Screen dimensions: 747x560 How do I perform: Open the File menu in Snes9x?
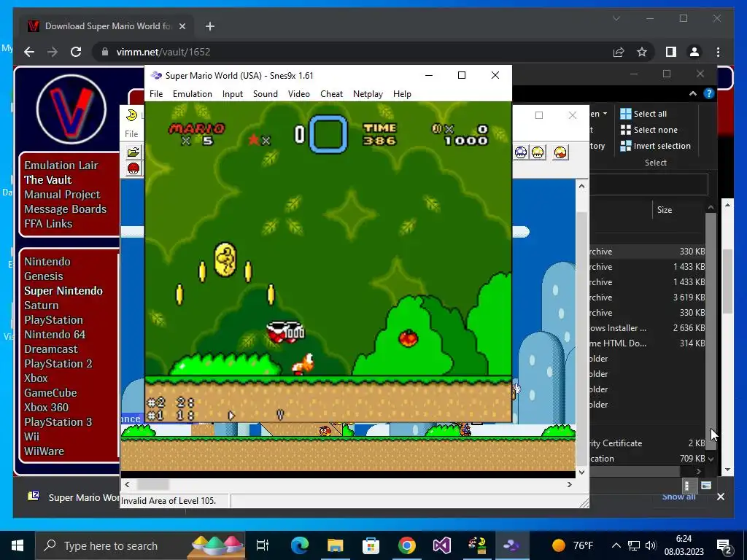(156, 94)
